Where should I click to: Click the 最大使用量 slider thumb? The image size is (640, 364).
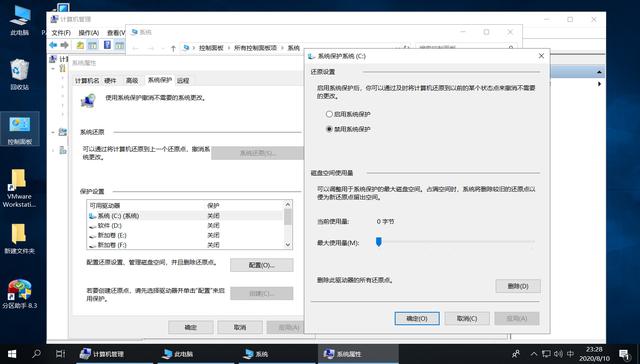tap(378, 242)
